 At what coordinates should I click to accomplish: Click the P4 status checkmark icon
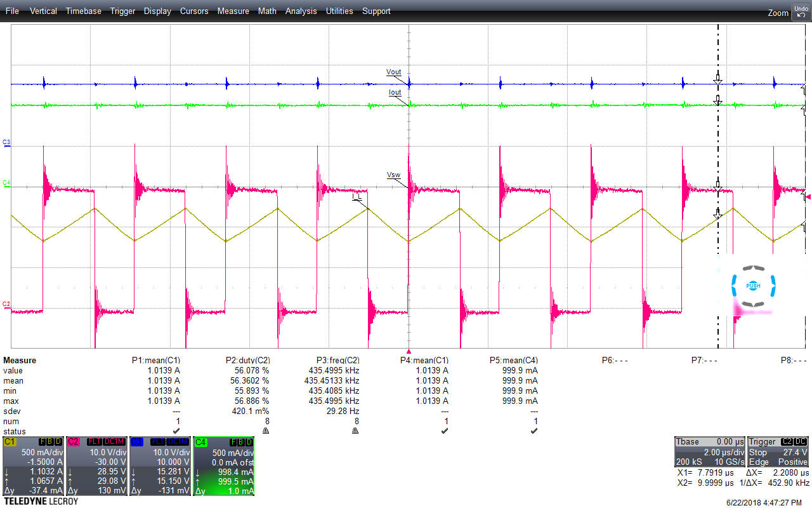(445, 431)
